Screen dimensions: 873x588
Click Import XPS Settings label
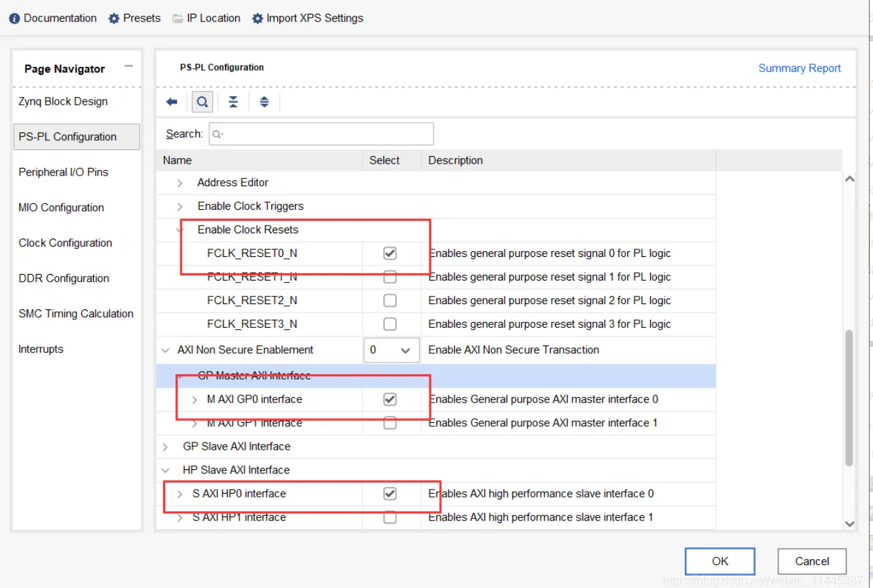(315, 18)
